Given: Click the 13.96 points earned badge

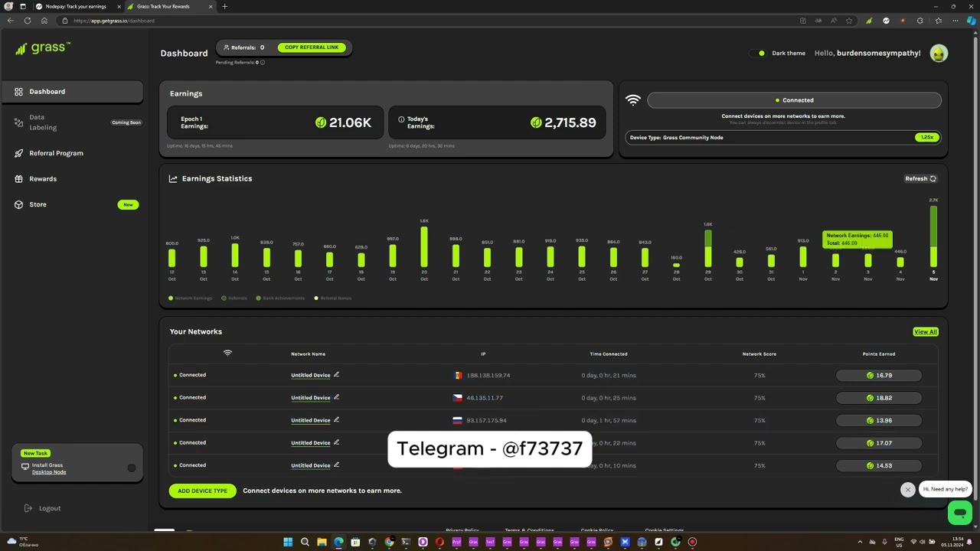Looking at the screenshot, I should coord(879,421).
